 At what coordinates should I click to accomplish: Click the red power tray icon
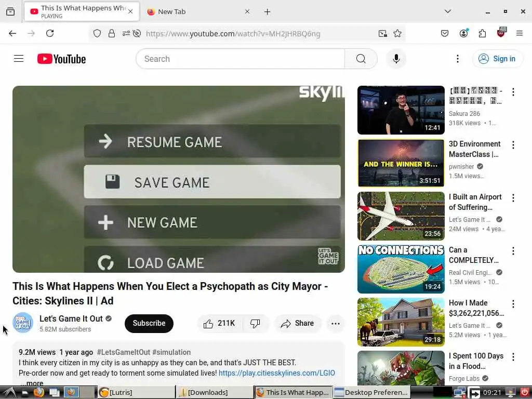click(525, 393)
